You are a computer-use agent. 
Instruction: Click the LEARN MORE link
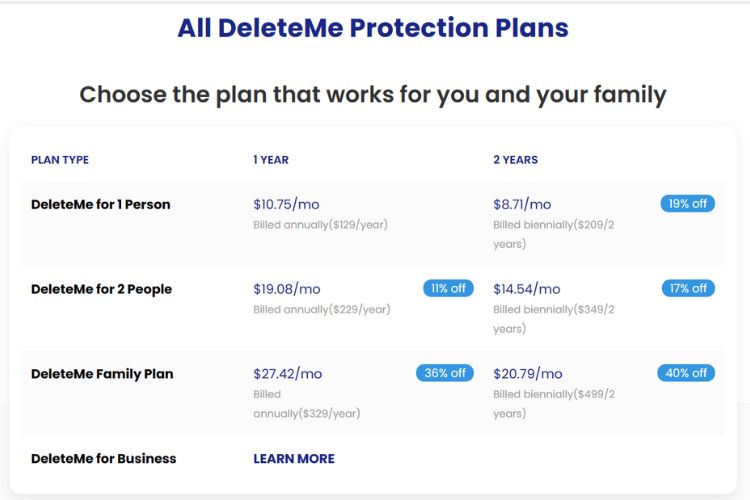[x=294, y=459]
